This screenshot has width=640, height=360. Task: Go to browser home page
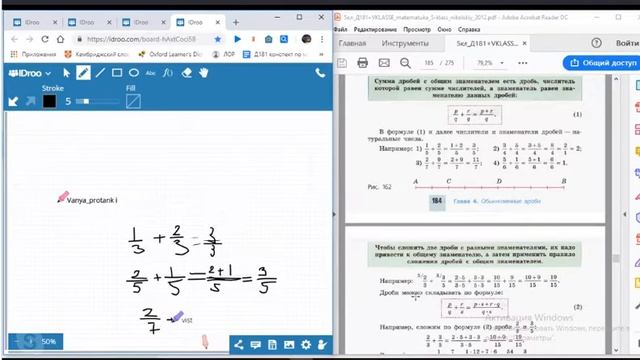tap(60, 39)
